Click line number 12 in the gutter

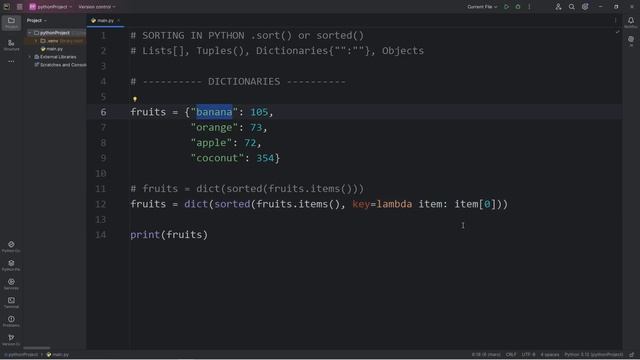100,204
